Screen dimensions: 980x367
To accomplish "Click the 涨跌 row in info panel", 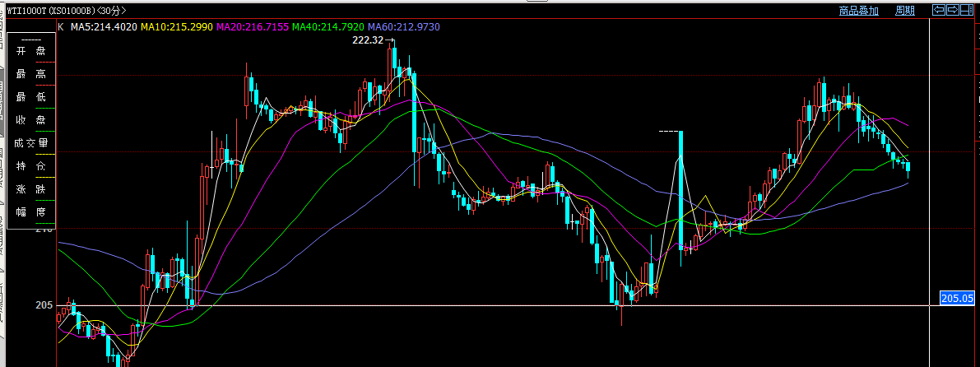I will coord(30,188).
